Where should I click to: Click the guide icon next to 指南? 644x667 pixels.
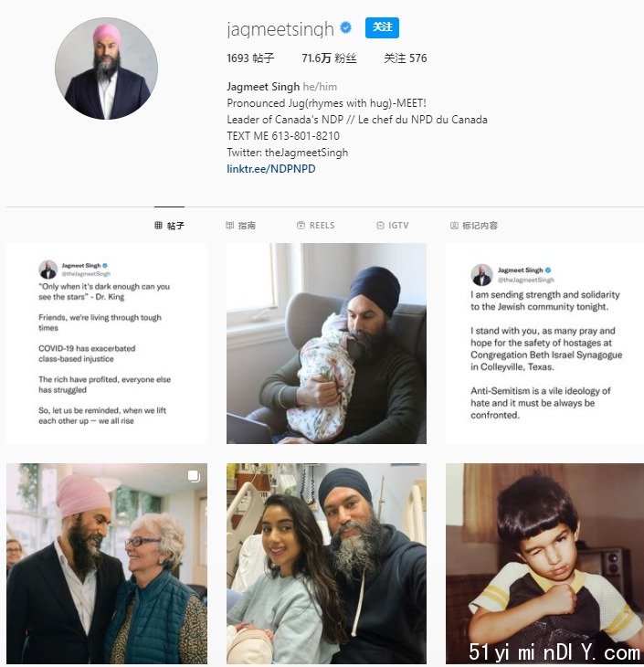(229, 225)
